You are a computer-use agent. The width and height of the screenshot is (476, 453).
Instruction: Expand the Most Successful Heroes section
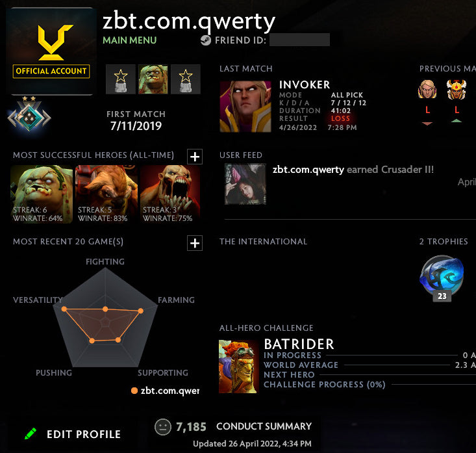(x=195, y=157)
